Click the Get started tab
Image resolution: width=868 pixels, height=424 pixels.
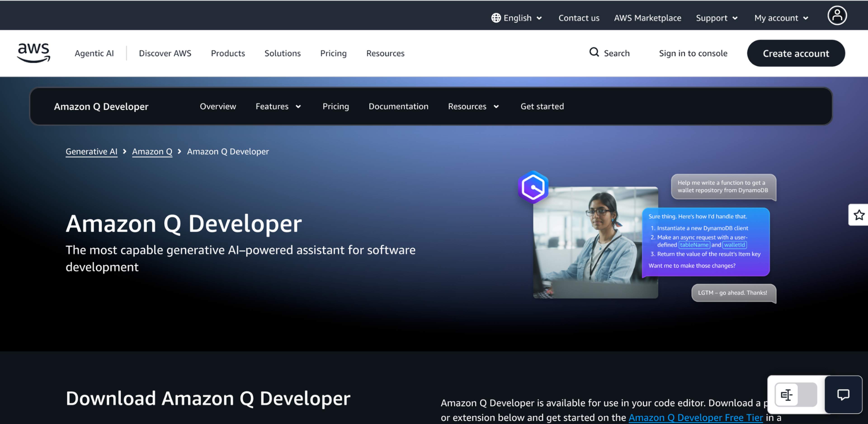pos(542,106)
